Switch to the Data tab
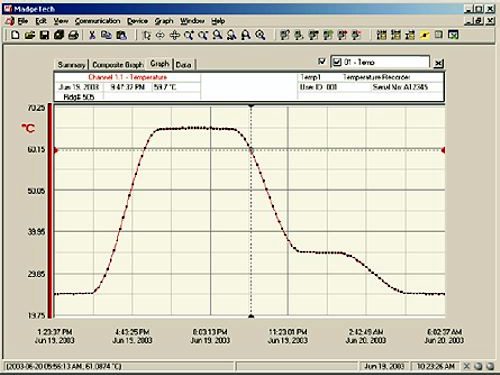This screenshot has height=375, width=500. tap(183, 65)
